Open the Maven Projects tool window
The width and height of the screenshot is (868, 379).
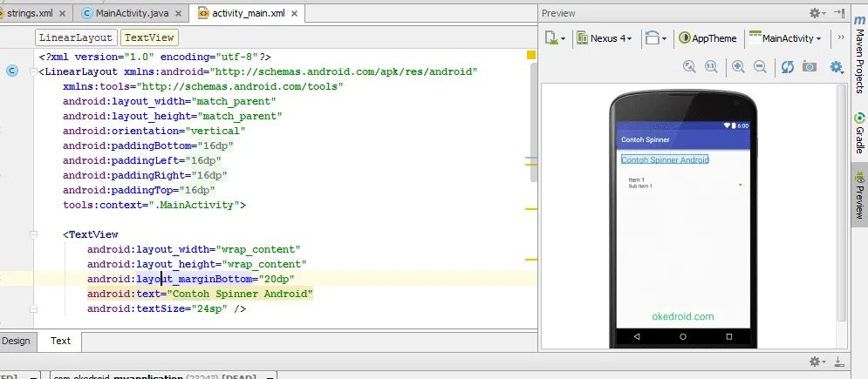[x=859, y=54]
